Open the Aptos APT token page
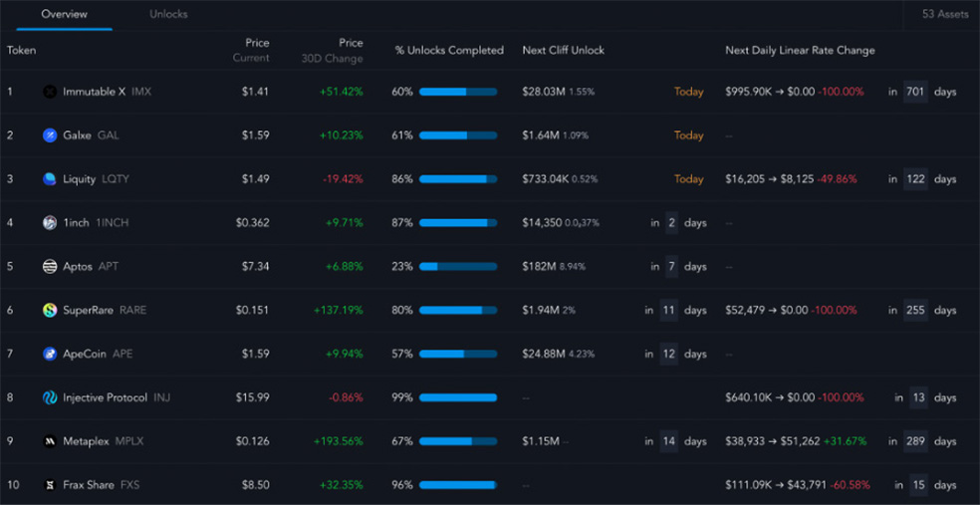Screen dimensions: 980x505 [91, 267]
